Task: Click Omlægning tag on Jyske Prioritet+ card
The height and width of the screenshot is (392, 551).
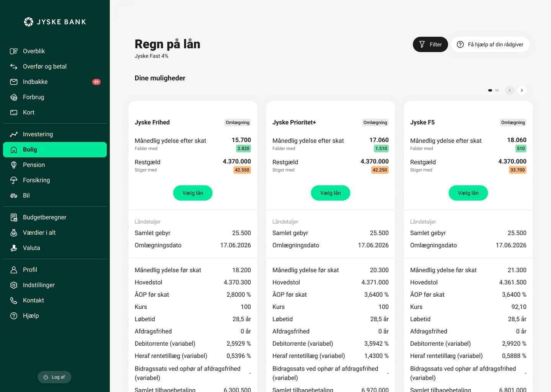Action: click(x=375, y=122)
